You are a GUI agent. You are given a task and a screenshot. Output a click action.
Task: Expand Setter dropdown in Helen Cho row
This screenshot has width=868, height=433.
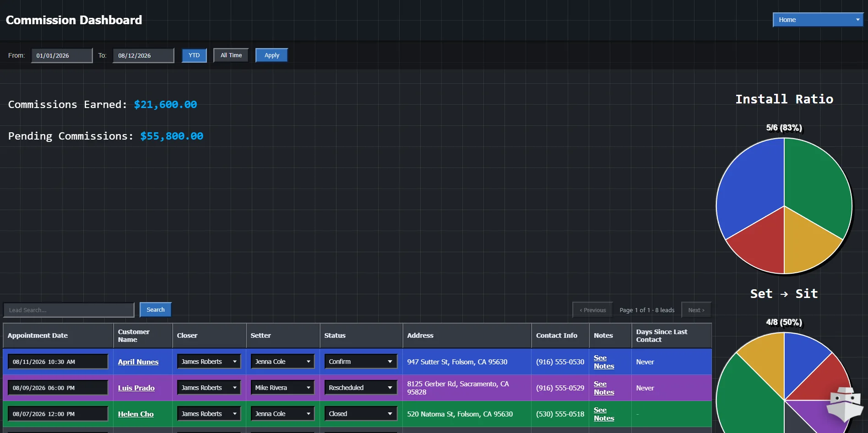(282, 414)
